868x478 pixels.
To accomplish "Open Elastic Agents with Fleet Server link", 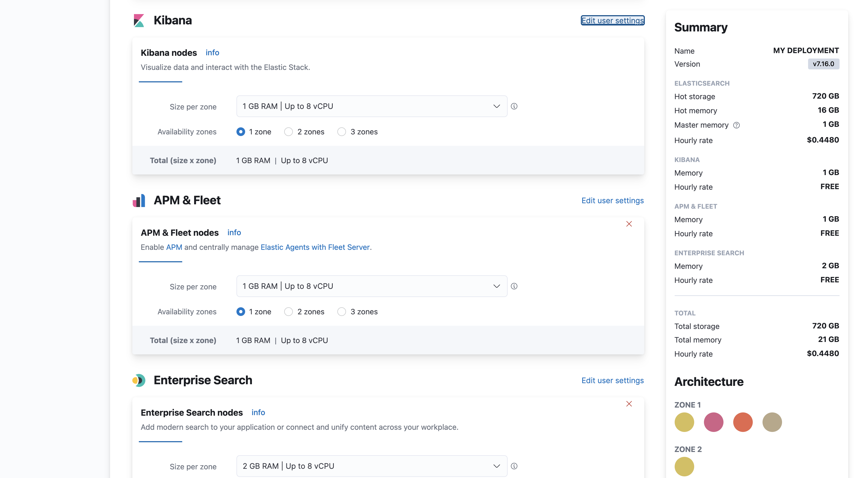I will [315, 247].
